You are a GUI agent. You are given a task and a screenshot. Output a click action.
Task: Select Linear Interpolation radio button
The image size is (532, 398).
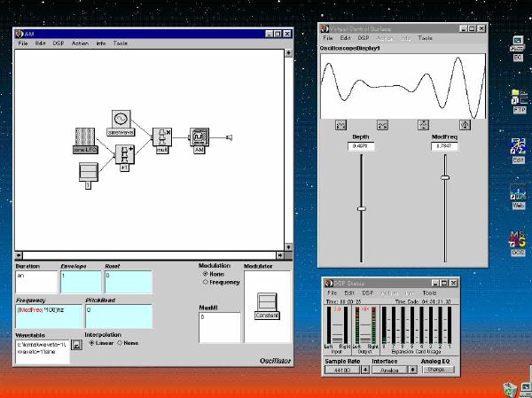click(x=91, y=343)
